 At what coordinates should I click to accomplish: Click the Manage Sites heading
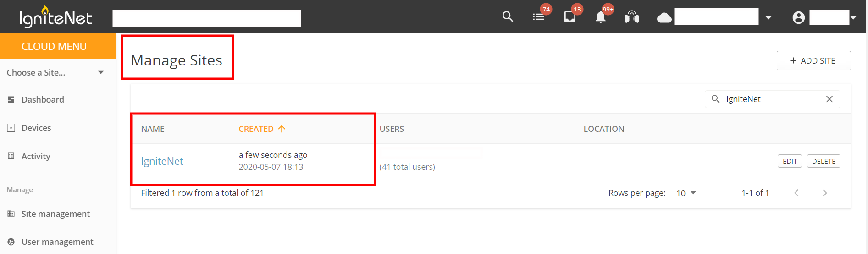tap(177, 60)
